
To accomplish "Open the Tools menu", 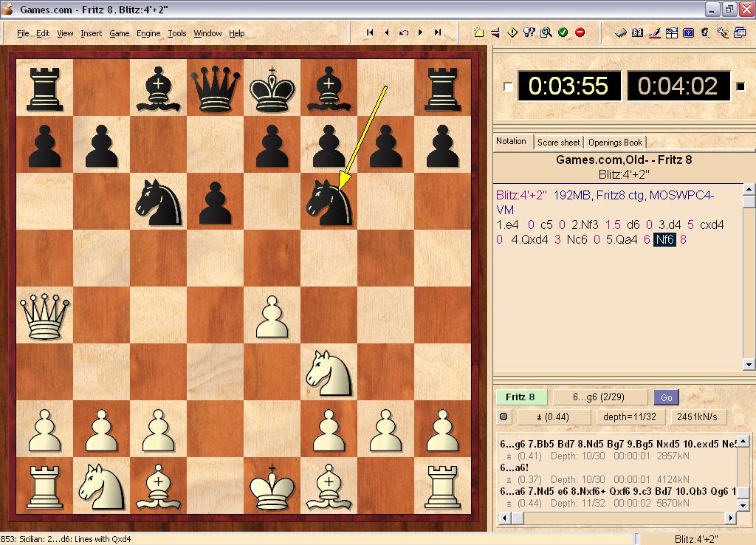I will point(177,33).
